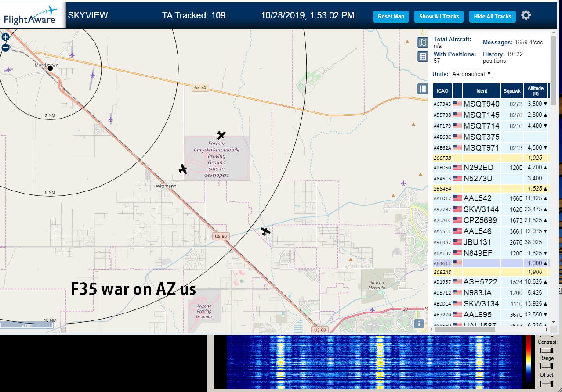This screenshot has width=562, height=392.
Task: Select the MSQT971 aircraft row
Action: click(491, 147)
